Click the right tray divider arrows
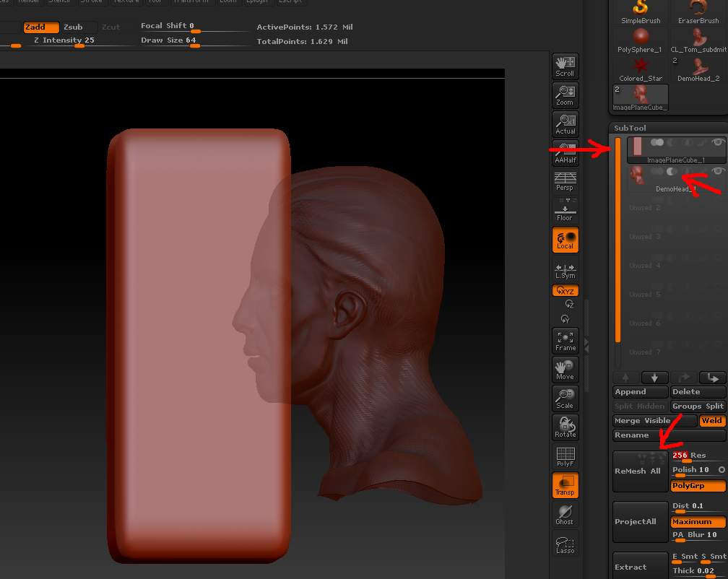Image resolution: width=728 pixels, height=579 pixels. [586, 345]
